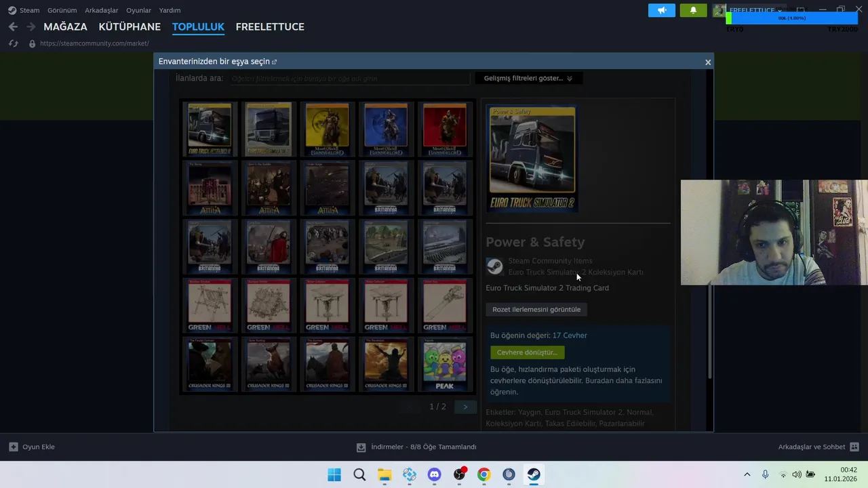Show hidden system tray icons
This screenshot has height=488, width=868.
747,474
